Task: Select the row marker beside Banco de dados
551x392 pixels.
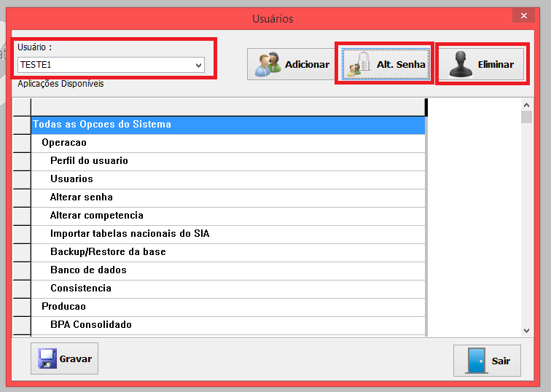Action: pyautogui.click(x=22, y=270)
